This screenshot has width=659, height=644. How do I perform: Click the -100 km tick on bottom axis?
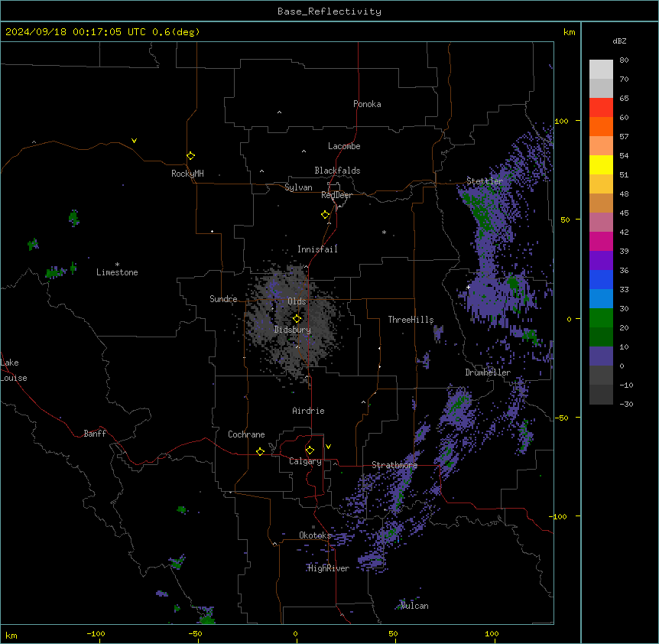point(96,634)
